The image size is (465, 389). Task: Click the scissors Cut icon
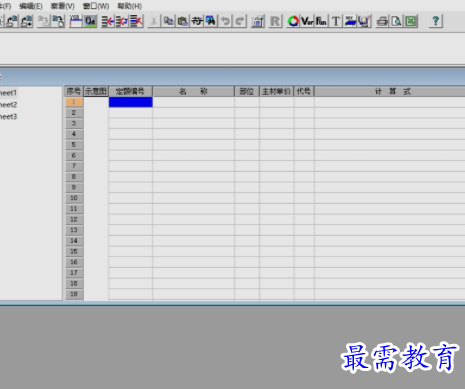pos(154,21)
